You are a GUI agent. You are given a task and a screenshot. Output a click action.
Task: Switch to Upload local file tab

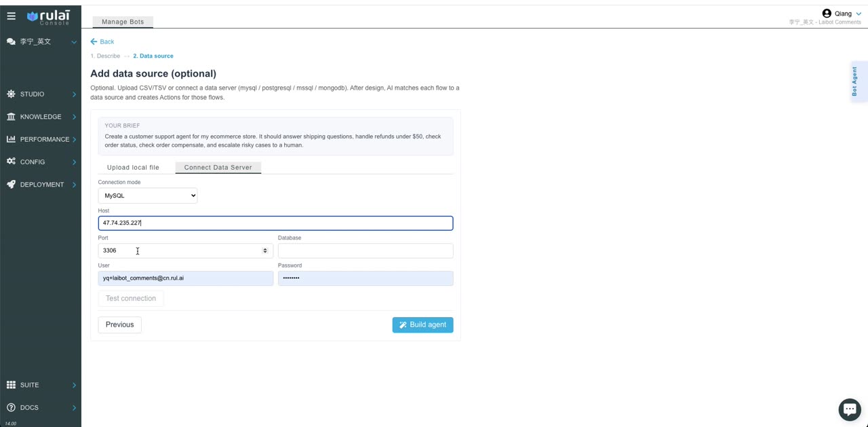point(133,167)
